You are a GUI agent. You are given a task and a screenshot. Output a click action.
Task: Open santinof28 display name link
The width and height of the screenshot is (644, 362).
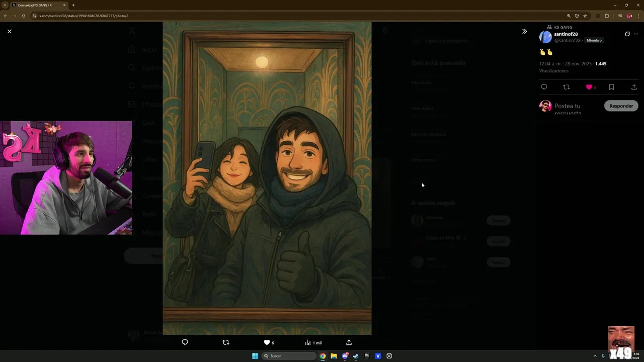(x=566, y=34)
